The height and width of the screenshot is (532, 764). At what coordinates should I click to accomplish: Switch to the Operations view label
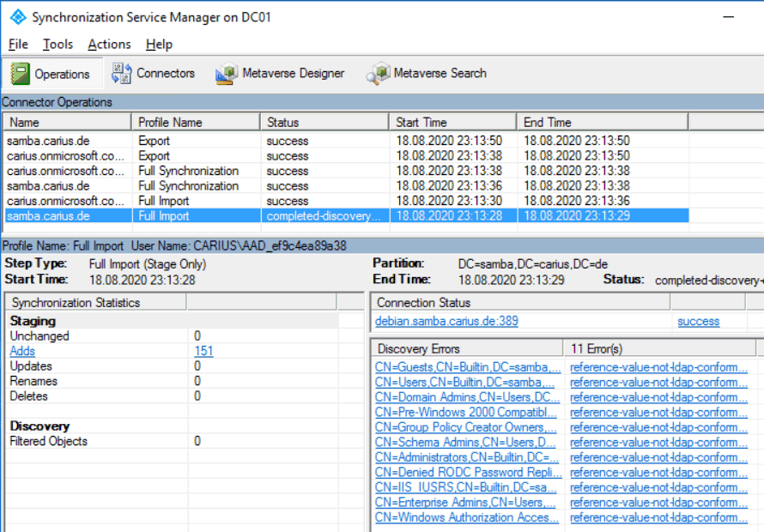62,74
